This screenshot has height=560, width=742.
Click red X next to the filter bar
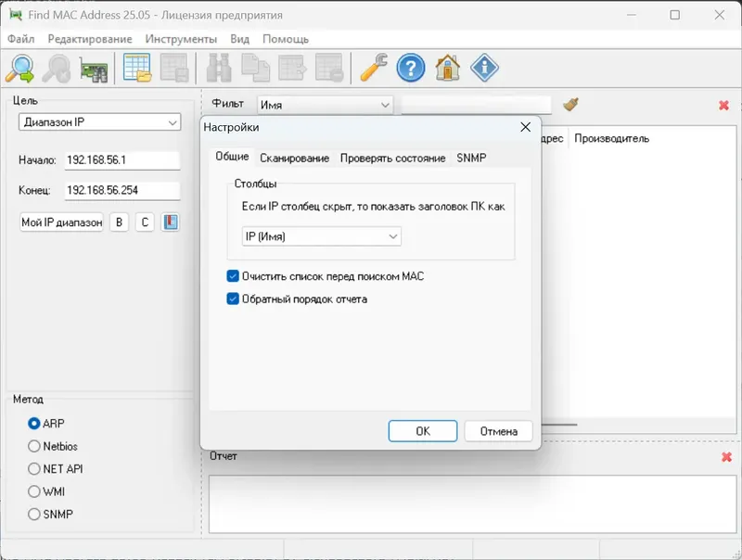pyautogui.click(x=723, y=105)
